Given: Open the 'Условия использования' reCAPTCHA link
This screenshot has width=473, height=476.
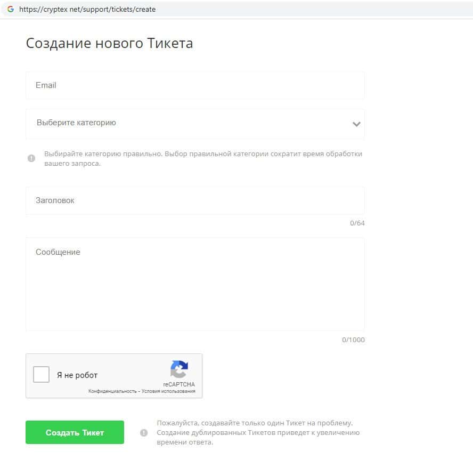Looking at the screenshot, I should (x=168, y=391).
